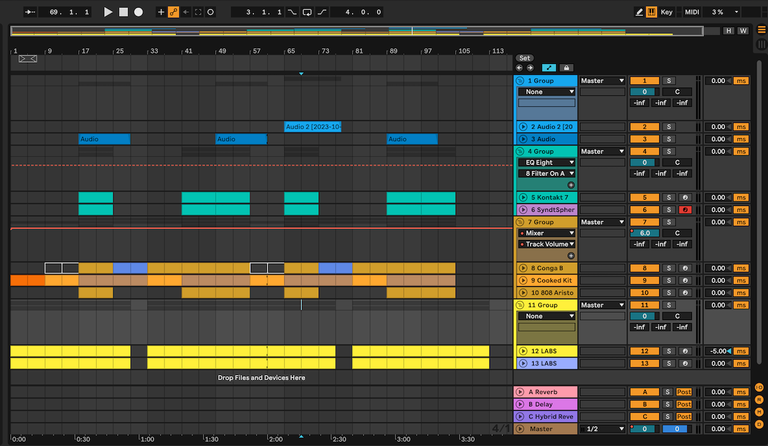The width and height of the screenshot is (768, 446).
Task: Toggle the Lock Envelopes icon
Action: (566, 68)
